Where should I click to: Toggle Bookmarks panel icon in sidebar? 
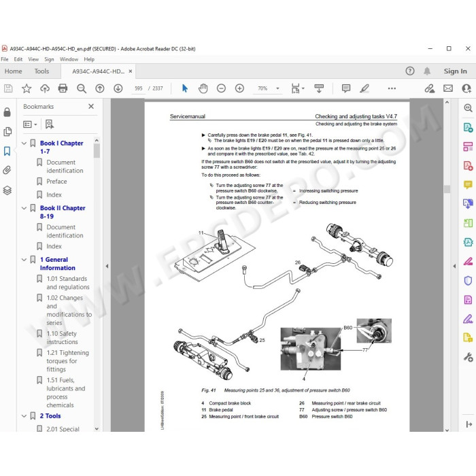(x=7, y=151)
